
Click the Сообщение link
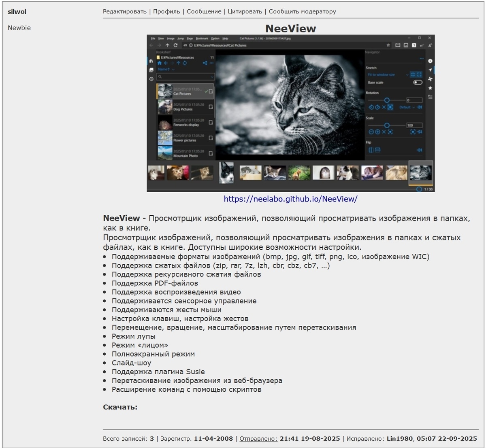(204, 11)
